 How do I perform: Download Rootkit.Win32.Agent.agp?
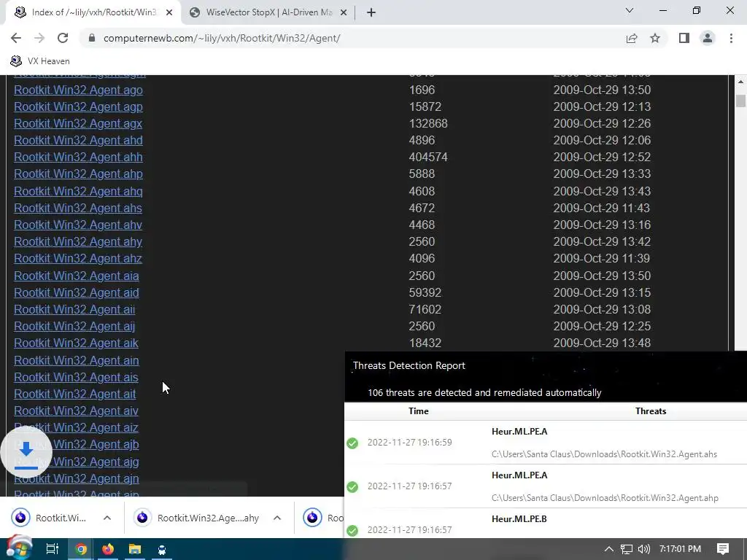tap(78, 106)
